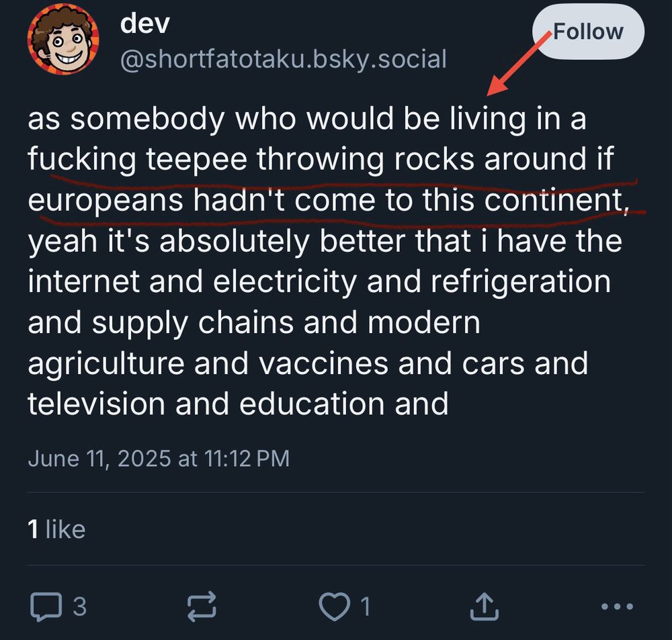Like the post with heart icon
Viewport: 672px width, 640px height.
click(x=334, y=606)
